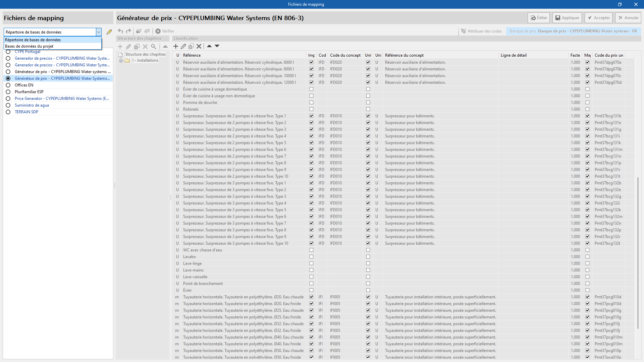Open Banque de prix selector at top right

click(x=573, y=31)
